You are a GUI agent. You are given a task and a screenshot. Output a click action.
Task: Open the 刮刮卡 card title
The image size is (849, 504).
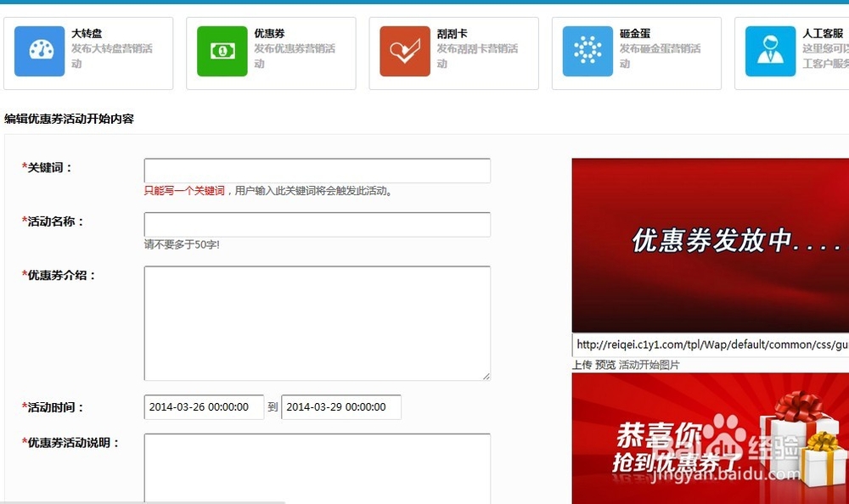453,34
